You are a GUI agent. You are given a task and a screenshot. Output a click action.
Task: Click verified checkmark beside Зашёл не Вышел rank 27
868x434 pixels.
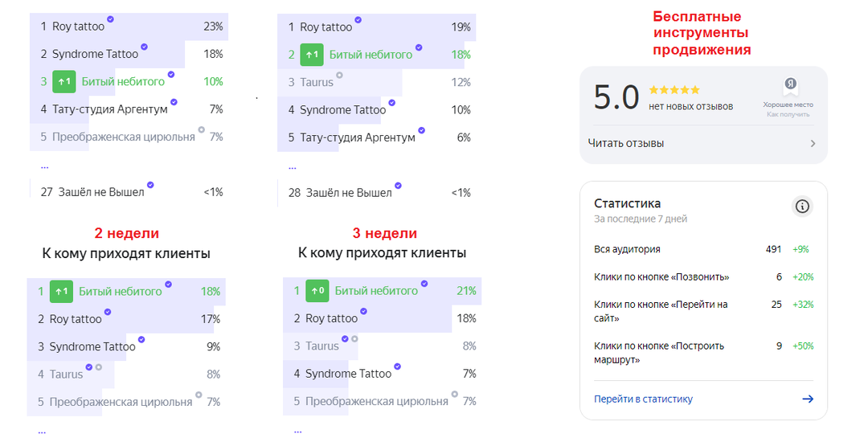pos(150,185)
